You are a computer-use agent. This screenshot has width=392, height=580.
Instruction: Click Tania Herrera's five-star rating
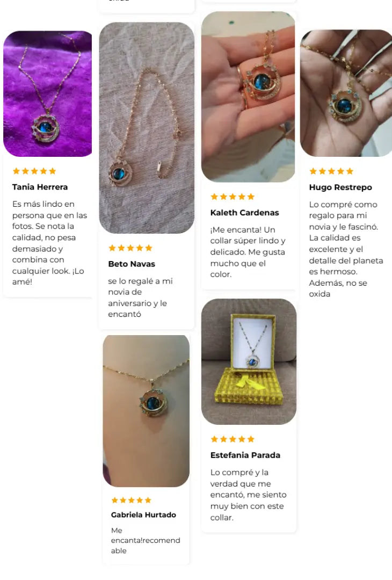34,171
